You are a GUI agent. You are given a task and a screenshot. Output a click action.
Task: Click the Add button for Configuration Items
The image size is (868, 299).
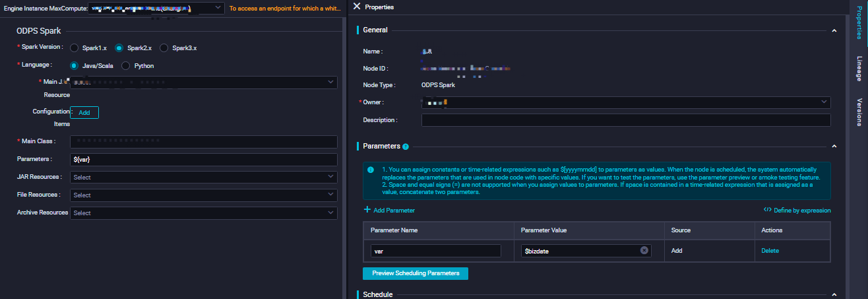84,112
